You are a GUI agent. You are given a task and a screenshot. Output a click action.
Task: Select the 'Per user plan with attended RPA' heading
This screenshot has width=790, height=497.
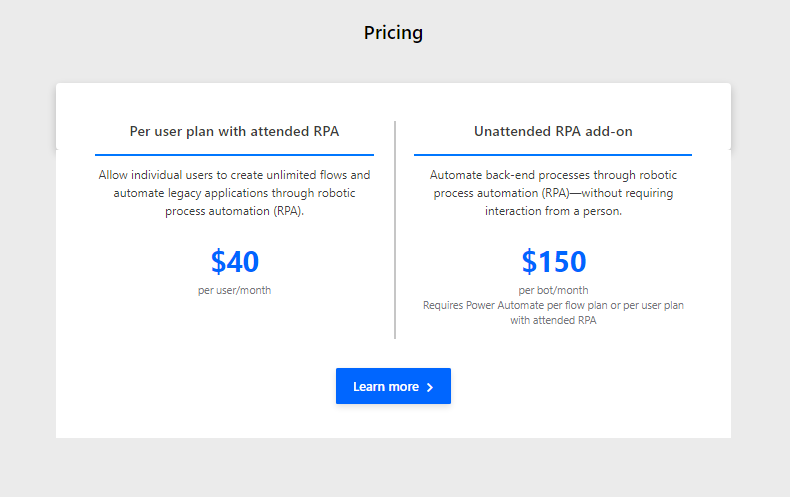(234, 132)
